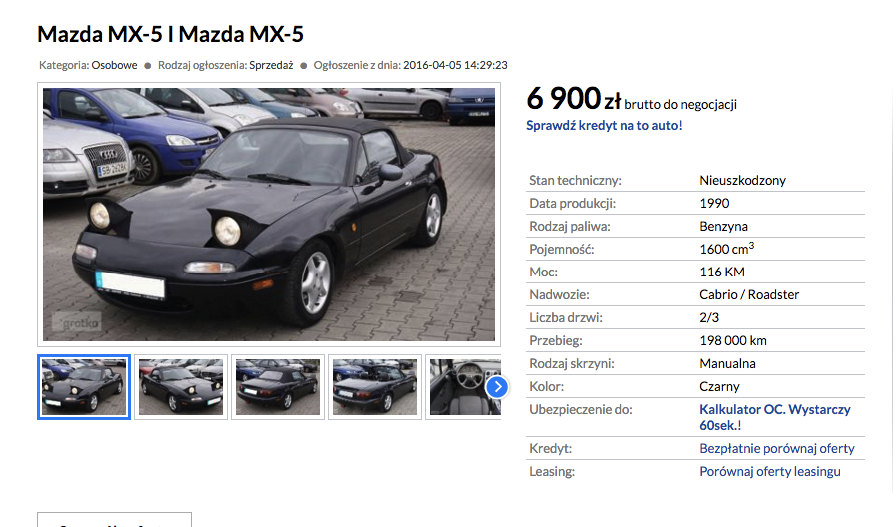
Task: Click the gratka watermark on photo
Action: tap(77, 323)
